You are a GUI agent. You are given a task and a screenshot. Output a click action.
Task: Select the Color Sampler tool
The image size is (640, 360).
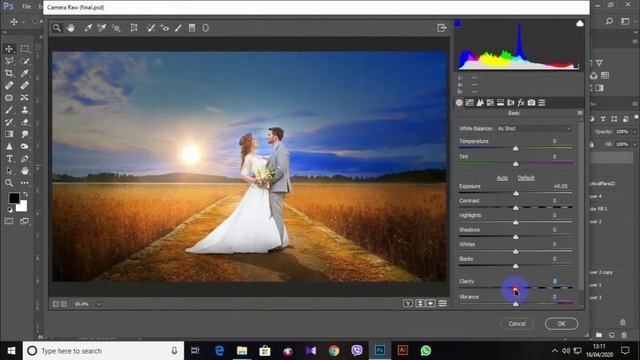pos(102,28)
